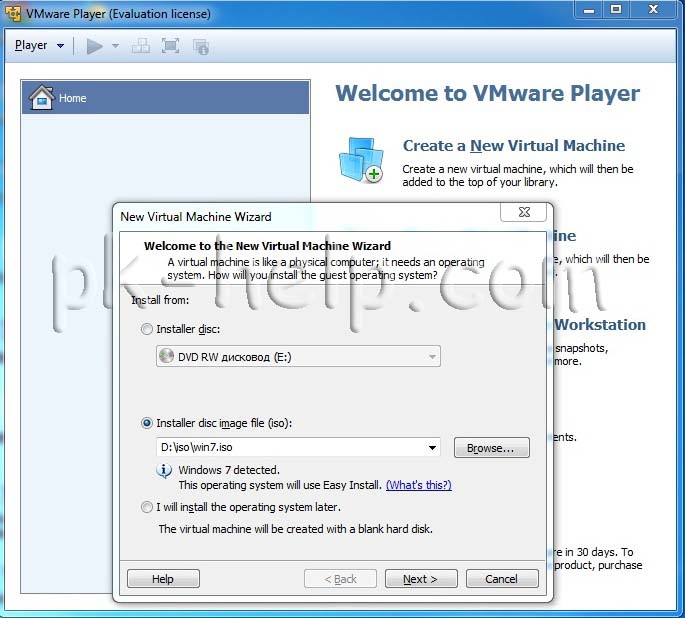
Task: Choose I will install the operating system later
Action: click(x=147, y=507)
